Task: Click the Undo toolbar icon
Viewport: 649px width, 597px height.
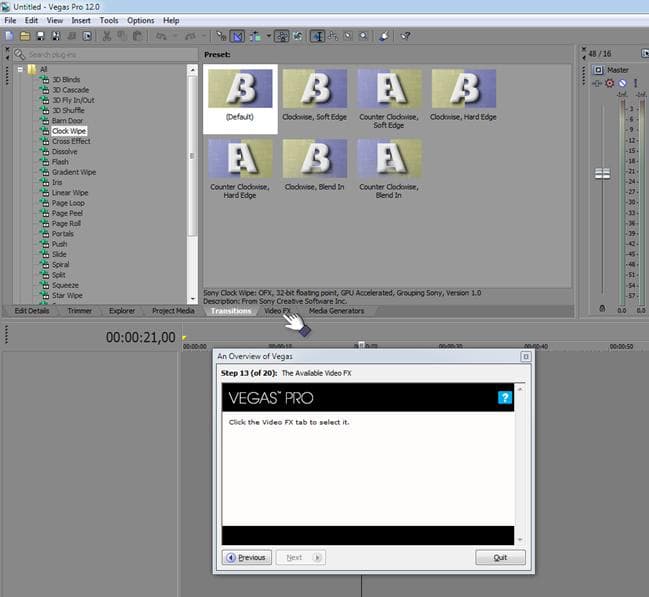Action: 161,36
